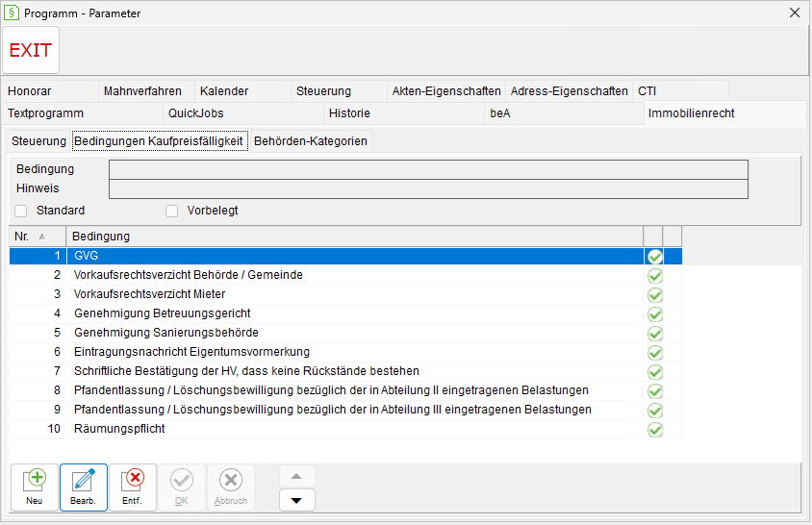Viewport: 812px width, 525px height.
Task: Click checkmark for Vorkaufsrechtsverzicht Behörde / Gemeinde
Action: pos(655,275)
